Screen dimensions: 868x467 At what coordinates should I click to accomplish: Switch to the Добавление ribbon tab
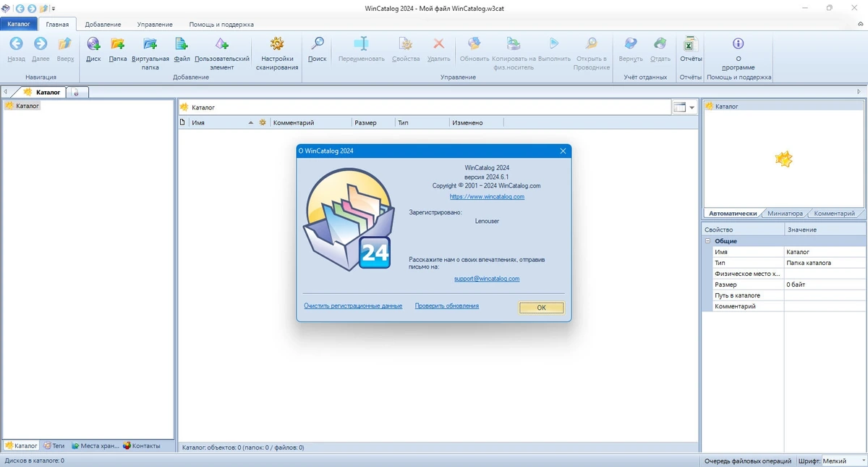103,24
